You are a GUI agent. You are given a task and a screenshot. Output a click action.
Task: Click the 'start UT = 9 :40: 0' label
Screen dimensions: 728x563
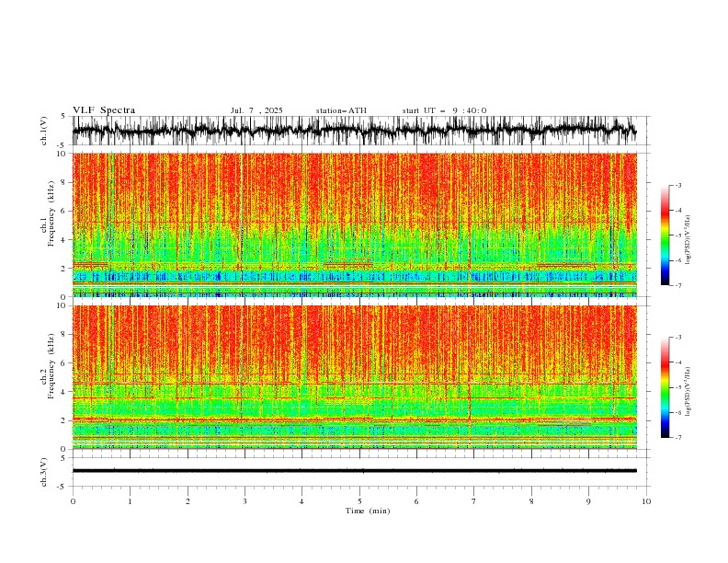click(444, 110)
